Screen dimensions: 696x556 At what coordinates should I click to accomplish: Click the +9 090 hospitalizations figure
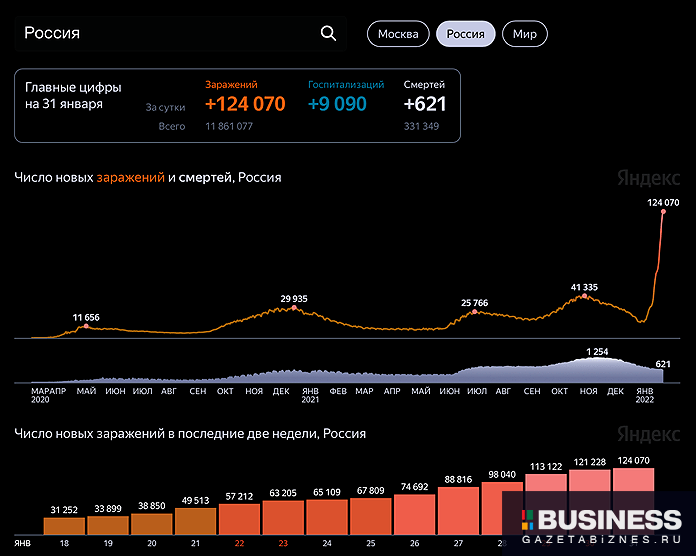337,104
